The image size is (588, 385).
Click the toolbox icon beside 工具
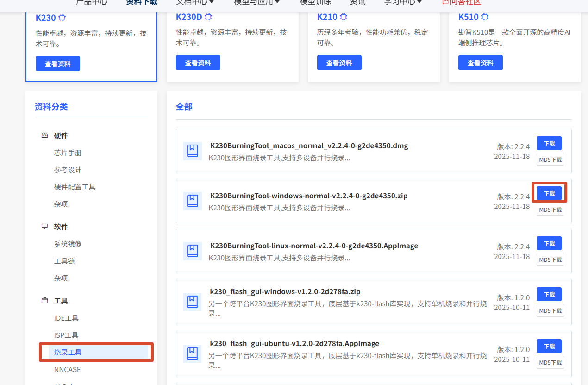point(44,301)
